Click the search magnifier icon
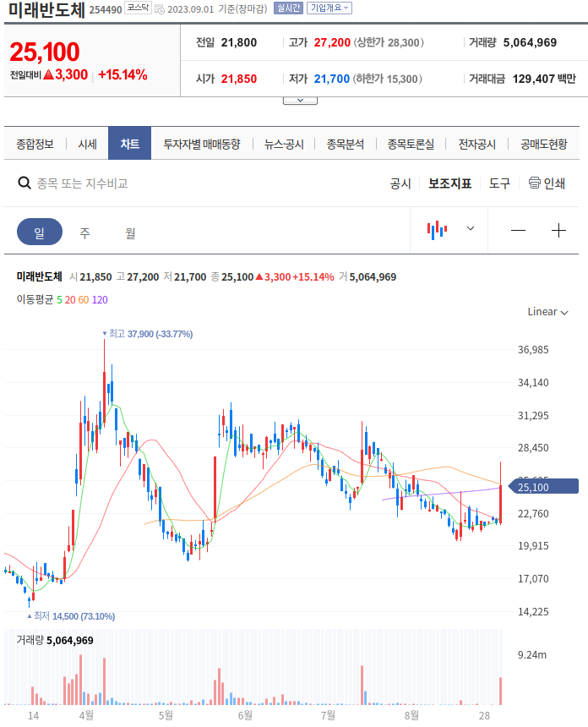 pos(24,183)
